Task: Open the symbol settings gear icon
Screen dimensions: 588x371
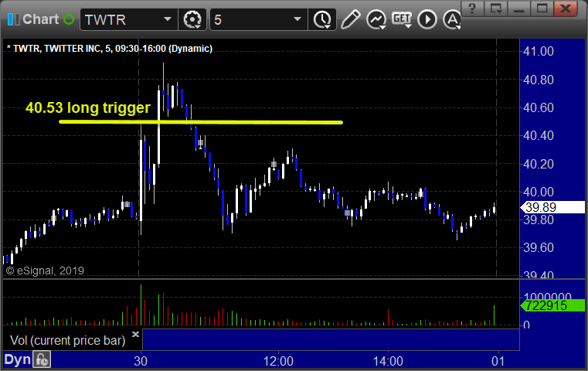Action: point(192,19)
